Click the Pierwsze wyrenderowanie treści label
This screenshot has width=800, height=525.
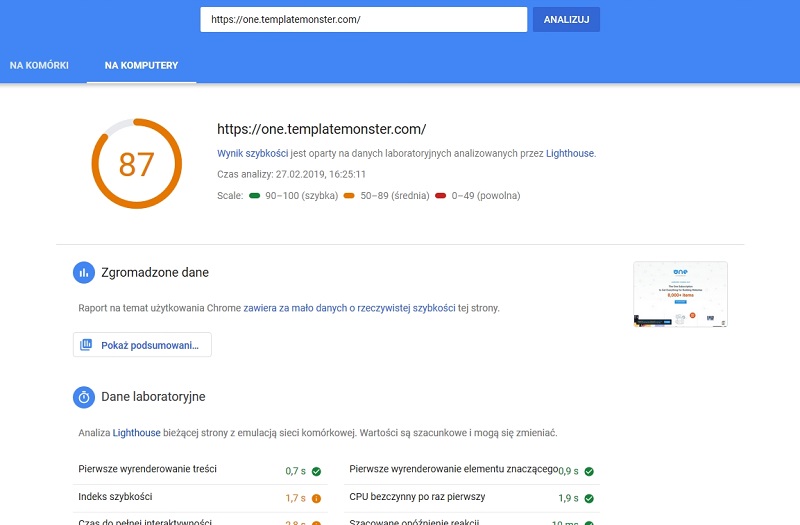pyautogui.click(x=147, y=469)
